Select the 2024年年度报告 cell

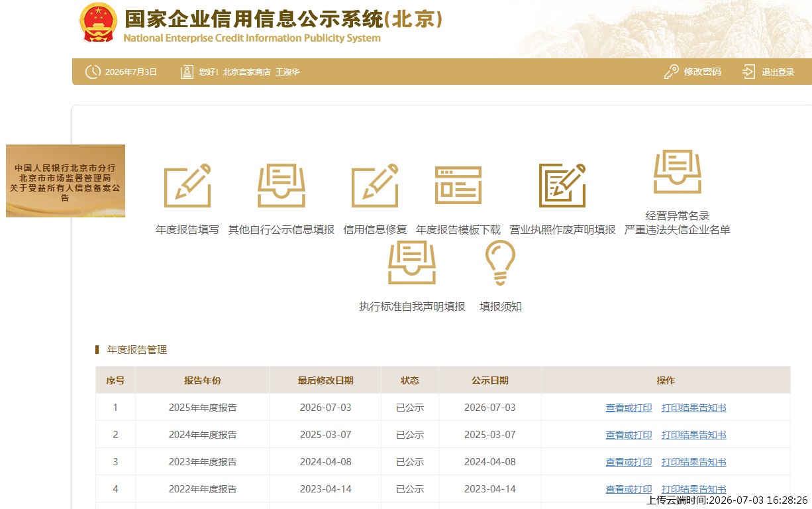point(203,435)
